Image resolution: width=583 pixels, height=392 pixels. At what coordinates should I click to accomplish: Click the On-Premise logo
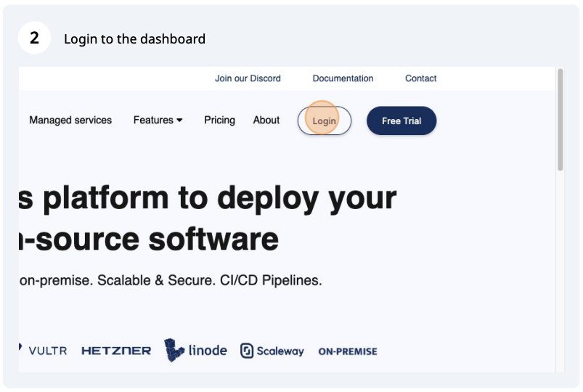coord(348,351)
